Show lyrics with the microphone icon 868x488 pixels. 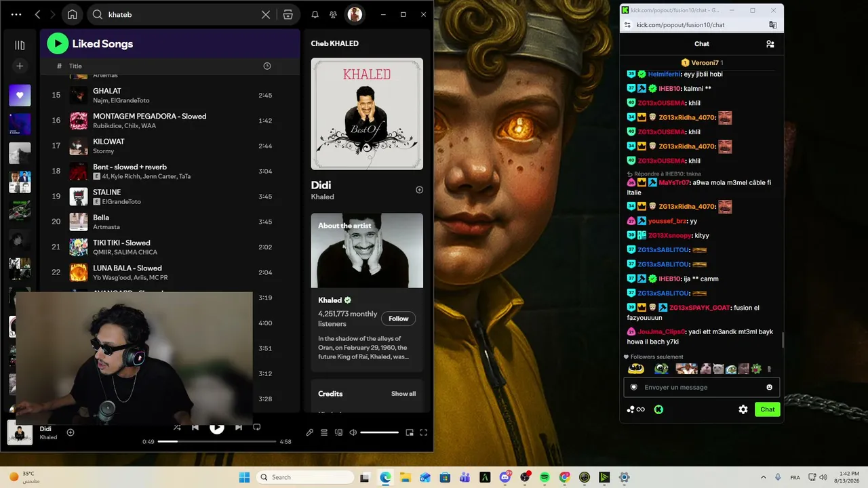pyautogui.click(x=310, y=432)
